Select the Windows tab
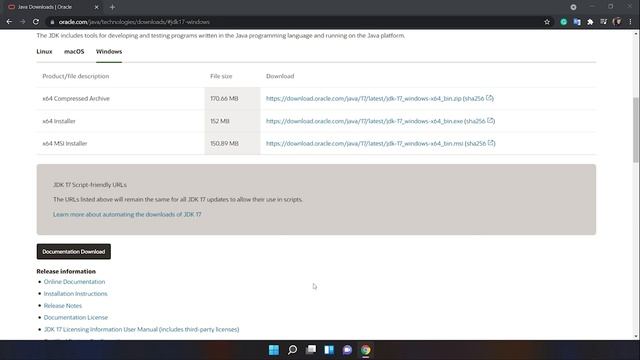This screenshot has width=640, height=360. click(109, 51)
